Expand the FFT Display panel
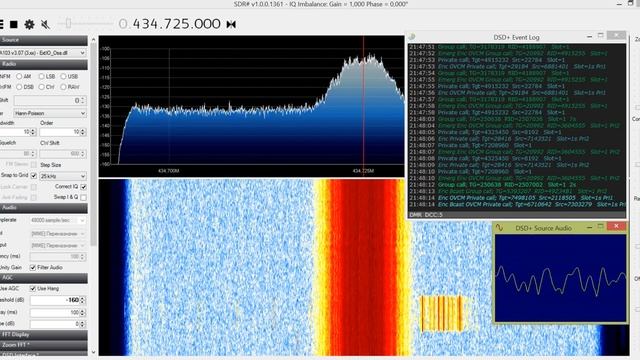640x360 pixels. tap(43, 335)
